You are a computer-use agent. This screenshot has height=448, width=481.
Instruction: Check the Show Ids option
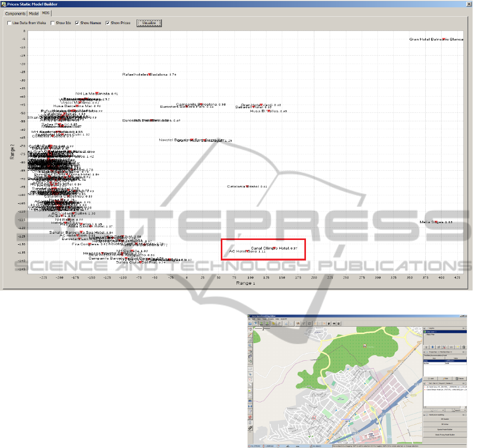[x=53, y=23]
